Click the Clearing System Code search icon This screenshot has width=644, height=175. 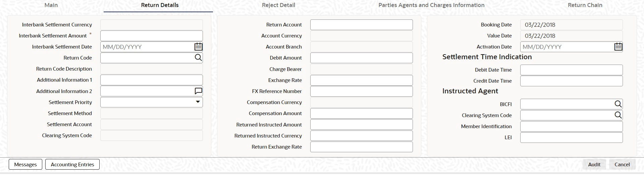click(x=618, y=115)
